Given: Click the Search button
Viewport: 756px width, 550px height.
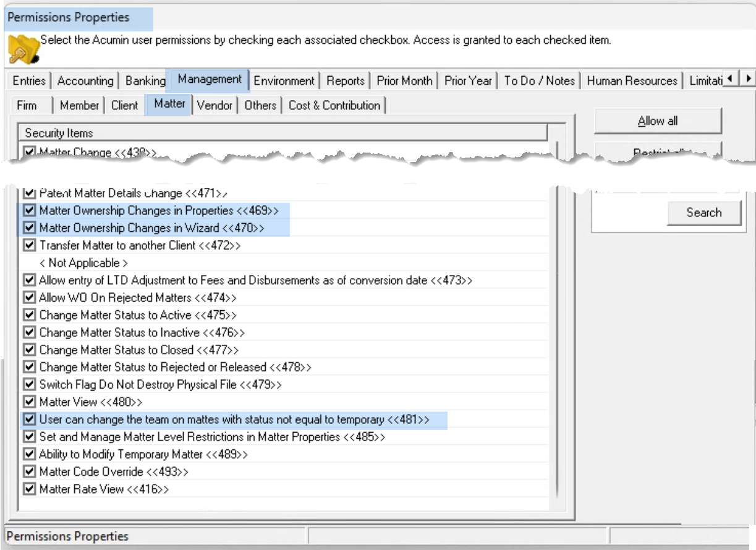Looking at the screenshot, I should [704, 213].
